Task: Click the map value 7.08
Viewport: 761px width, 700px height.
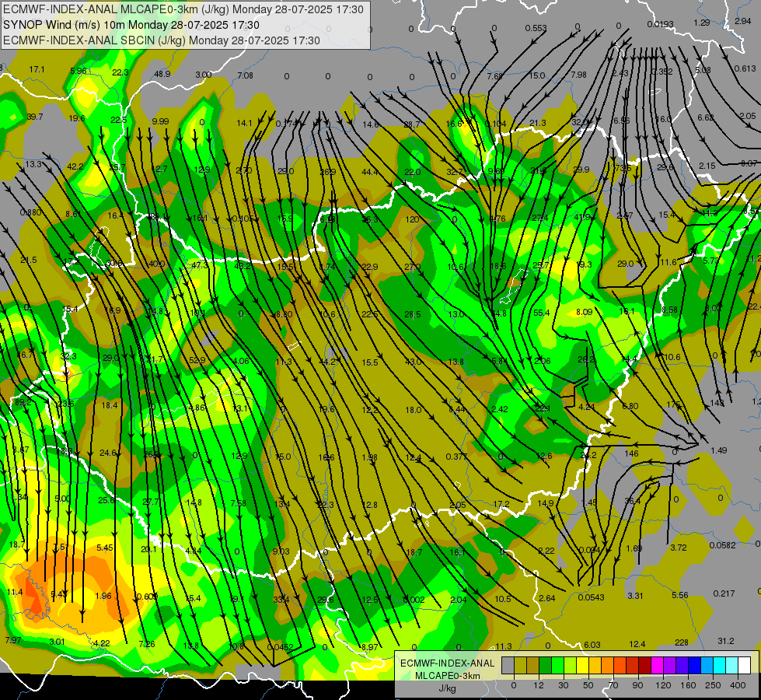Action: (x=245, y=75)
